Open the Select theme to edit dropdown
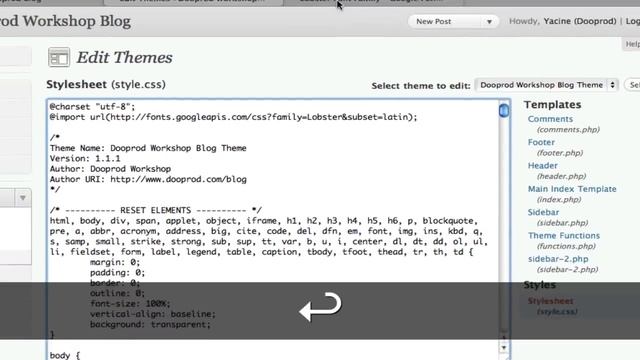Image resolution: width=640 pixels, height=360 pixels. click(547, 85)
